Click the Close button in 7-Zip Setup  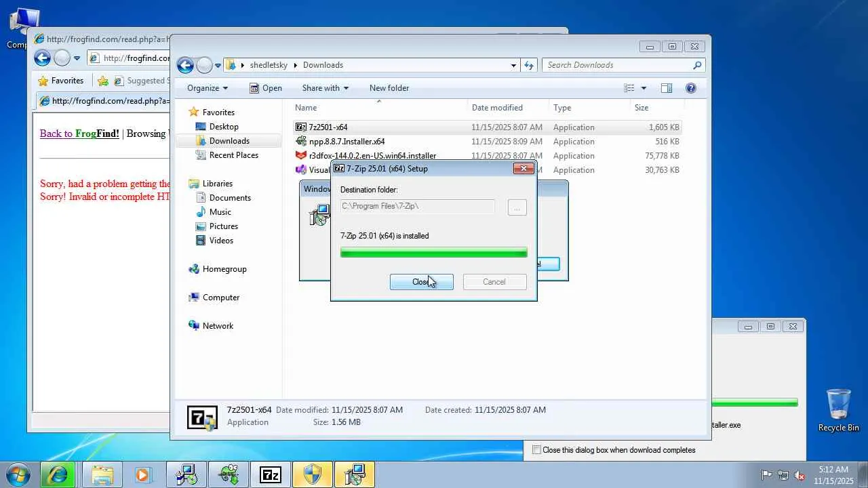pos(422,282)
